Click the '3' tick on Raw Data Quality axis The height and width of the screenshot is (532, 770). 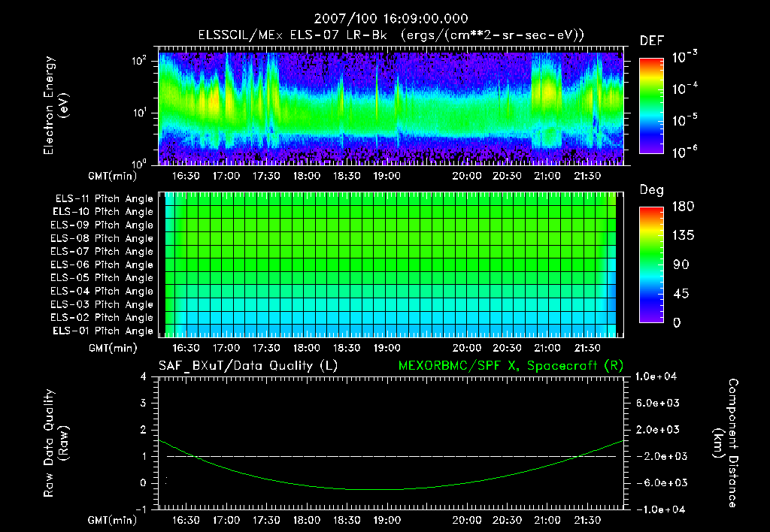coord(144,403)
